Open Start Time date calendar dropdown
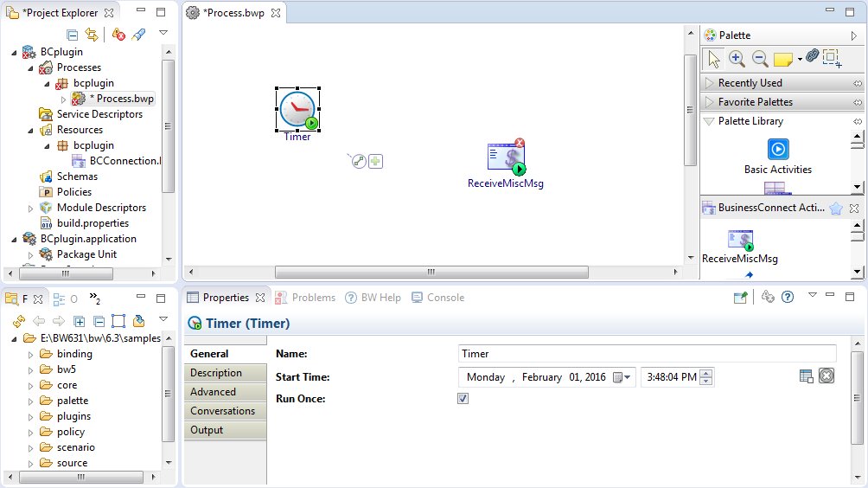Image resolution: width=868 pixels, height=488 pixels. tap(622, 377)
